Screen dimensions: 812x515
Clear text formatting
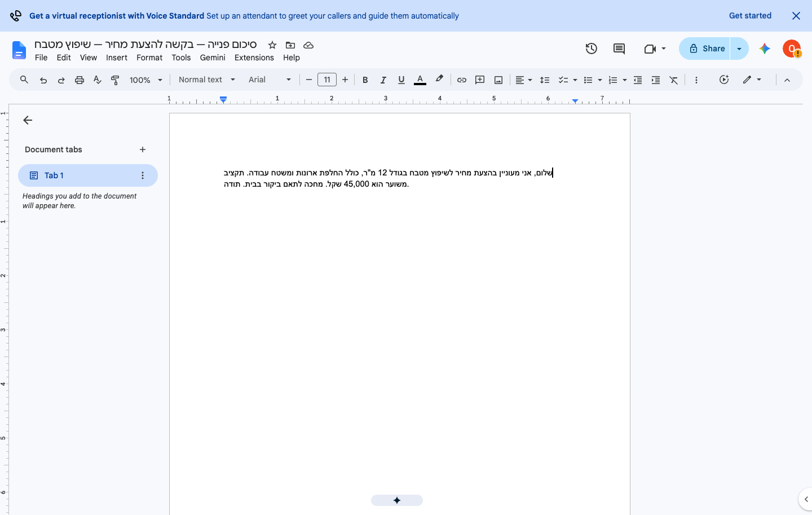[x=674, y=80]
